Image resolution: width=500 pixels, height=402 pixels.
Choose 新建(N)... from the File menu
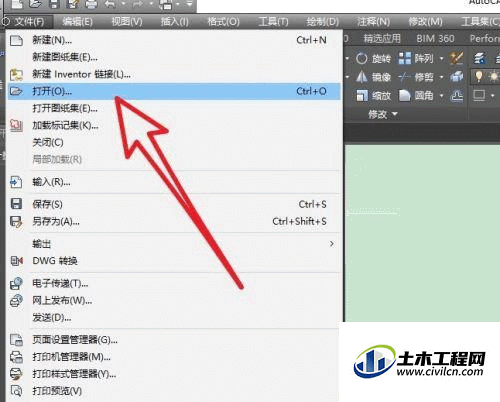[173, 40]
